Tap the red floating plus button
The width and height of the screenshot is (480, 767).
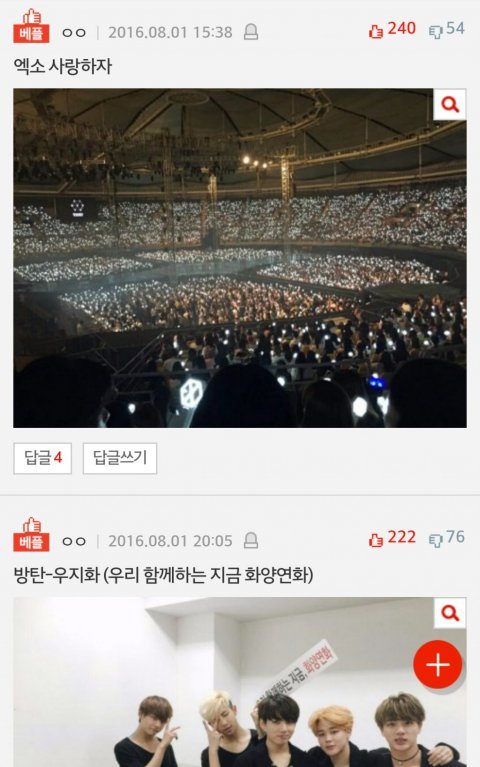tap(437, 665)
